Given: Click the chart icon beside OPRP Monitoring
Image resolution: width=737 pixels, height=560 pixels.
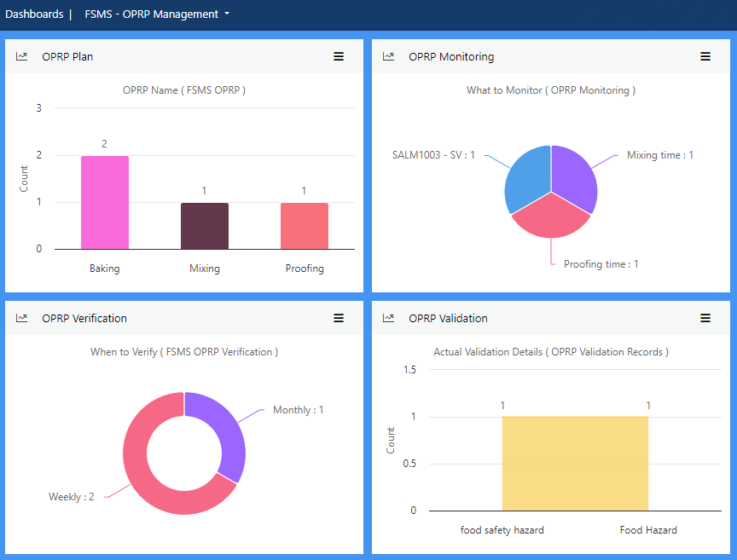Looking at the screenshot, I should click(x=388, y=56).
